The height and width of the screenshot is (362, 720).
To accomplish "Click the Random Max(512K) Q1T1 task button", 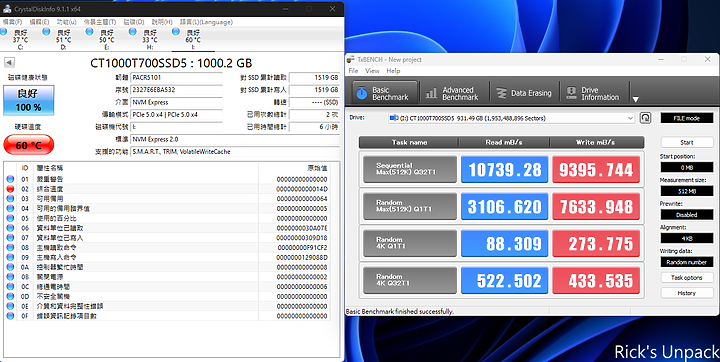I will [410, 206].
